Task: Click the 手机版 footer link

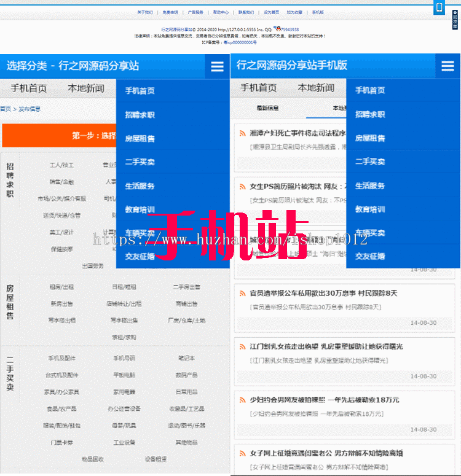Action: (318, 12)
